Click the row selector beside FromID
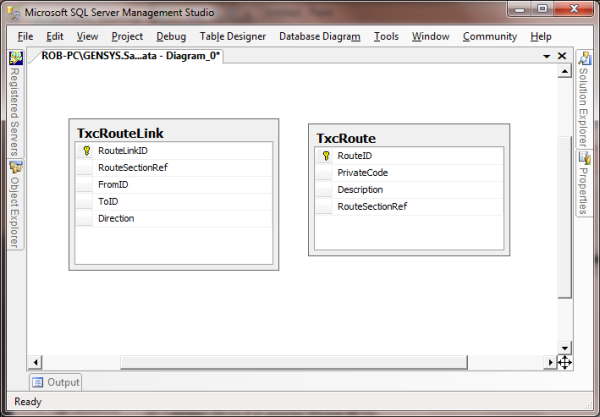The height and width of the screenshot is (417, 600). coord(84,184)
